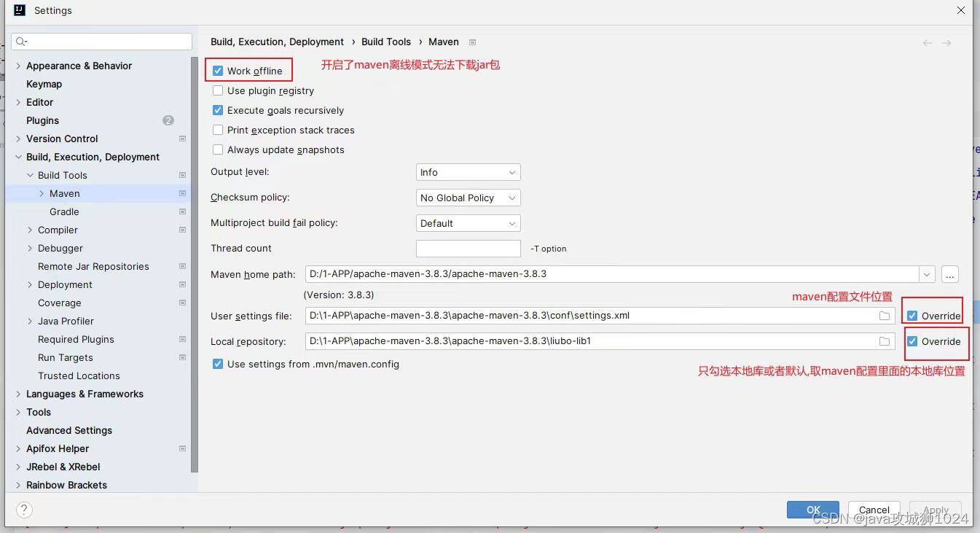Open help with the question mark icon
This screenshot has height=533, width=980.
(x=24, y=510)
